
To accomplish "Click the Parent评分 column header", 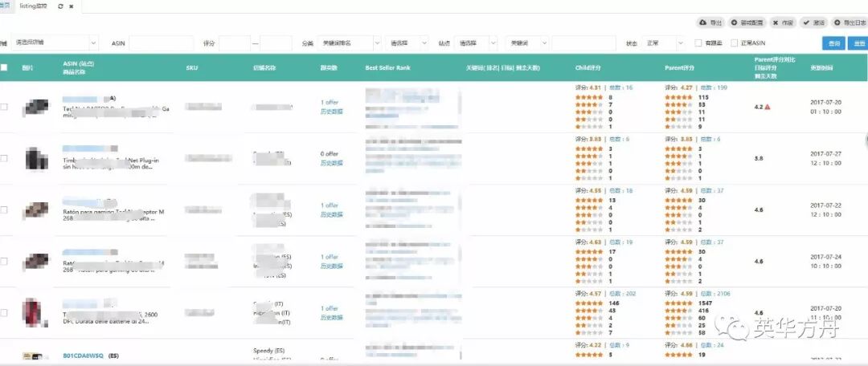I will click(679, 68).
